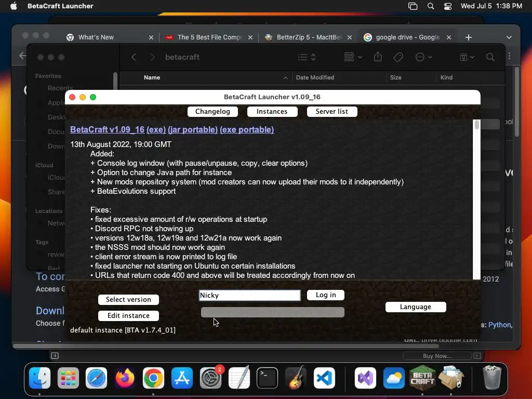The image size is (532, 399).
Task: Switch to the google drive Chrome tab
Action: click(x=408, y=37)
